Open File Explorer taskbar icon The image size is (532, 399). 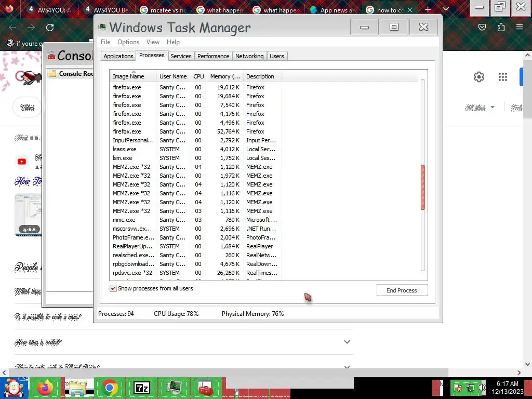pyautogui.click(x=78, y=388)
